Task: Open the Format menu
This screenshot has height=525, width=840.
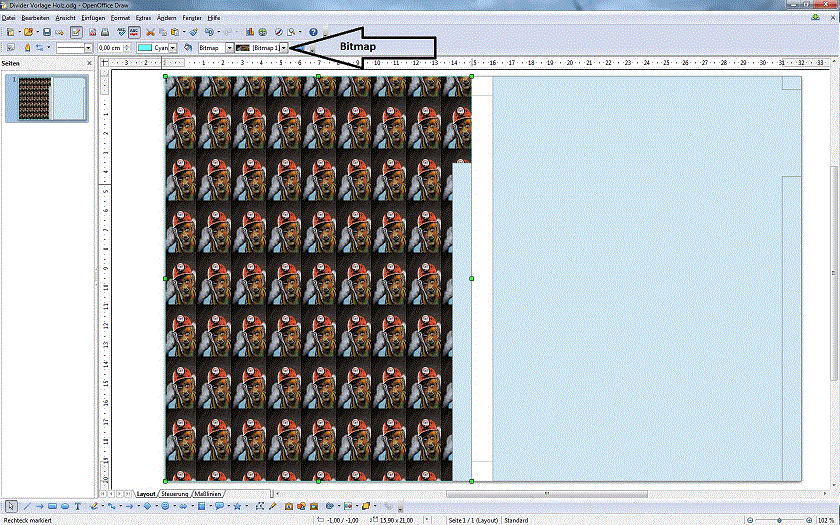Action: (120, 18)
